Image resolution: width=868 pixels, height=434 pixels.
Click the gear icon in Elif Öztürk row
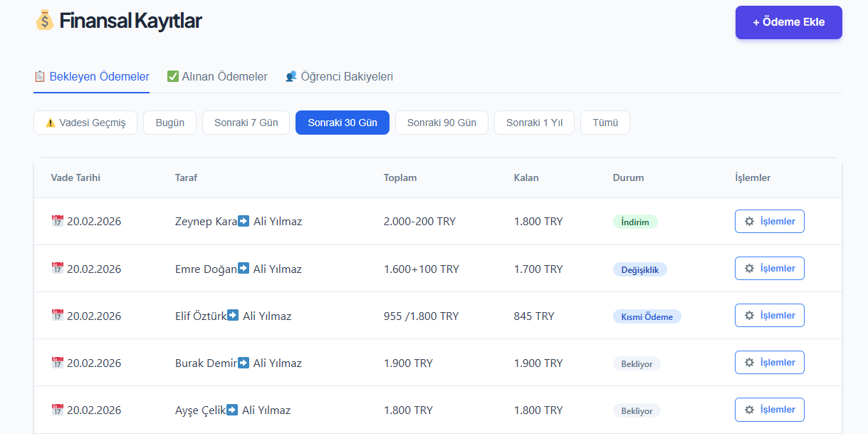[x=749, y=316]
